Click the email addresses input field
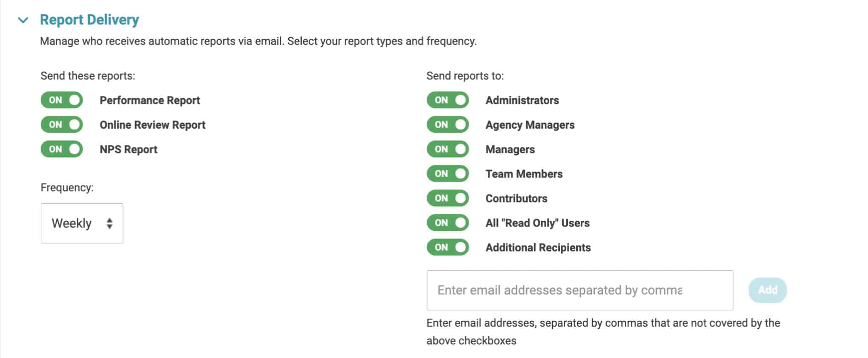 coord(580,290)
